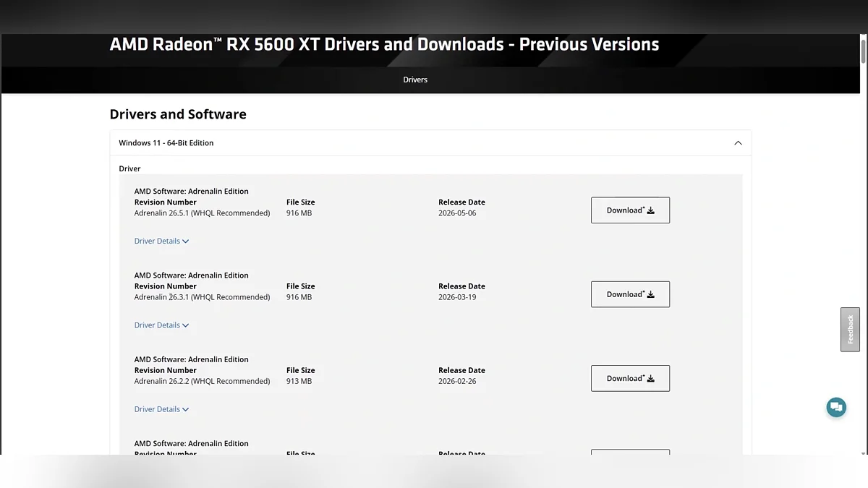Download Adrenalin 26.2.2 driver
The width and height of the screenshot is (868, 488).
(630, 378)
